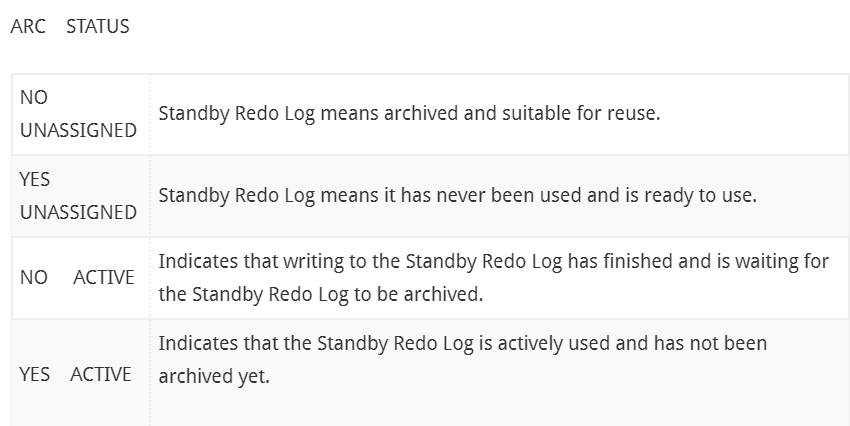Click the YES ACTIVE table cell
Screen dimensions: 850x426
pos(81,373)
